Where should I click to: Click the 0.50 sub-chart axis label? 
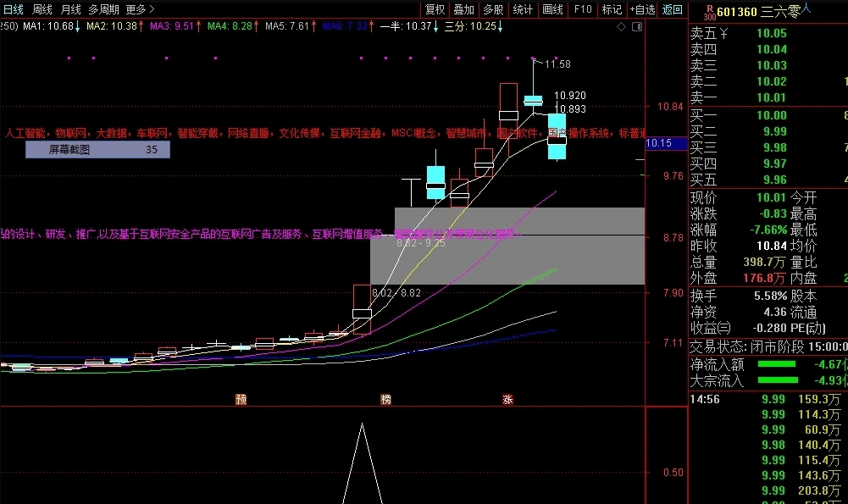(x=673, y=473)
